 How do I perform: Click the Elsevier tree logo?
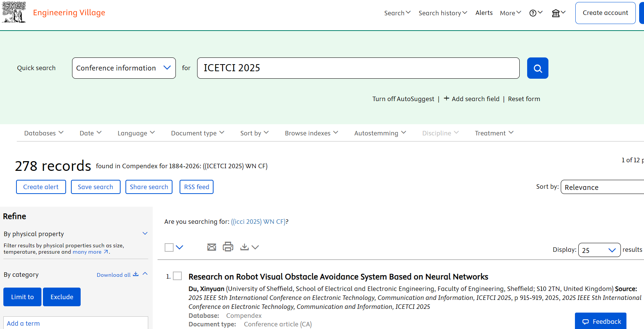click(x=14, y=12)
